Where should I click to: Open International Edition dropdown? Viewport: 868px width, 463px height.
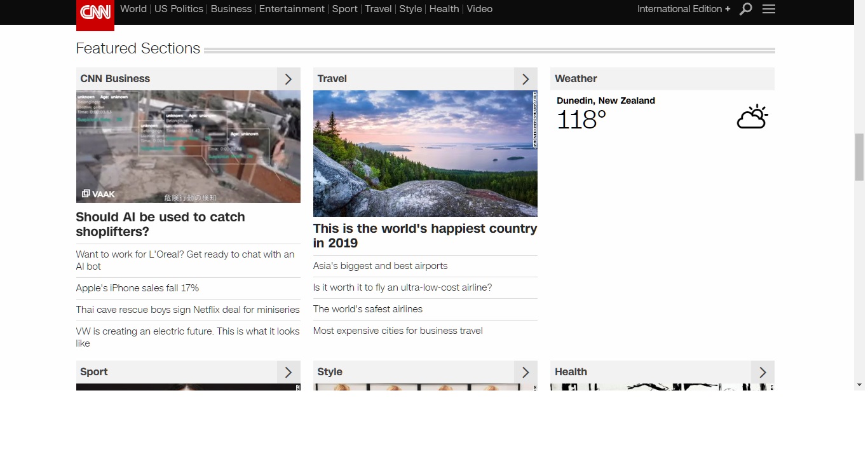[684, 9]
